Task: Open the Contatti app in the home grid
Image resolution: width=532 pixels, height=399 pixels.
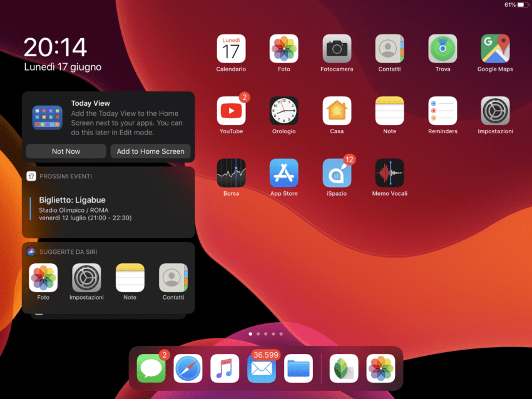Action: [x=389, y=49]
